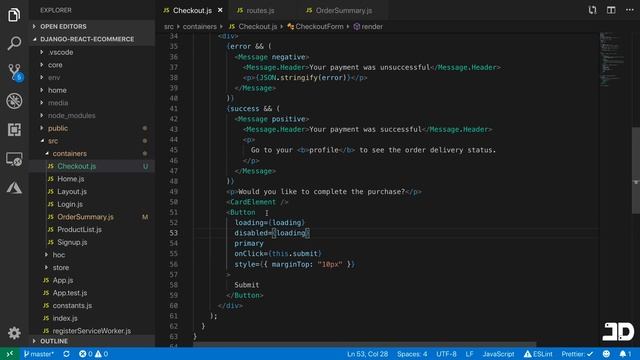
Task: Open the Azure view in activity bar
Action: [x=14, y=188]
